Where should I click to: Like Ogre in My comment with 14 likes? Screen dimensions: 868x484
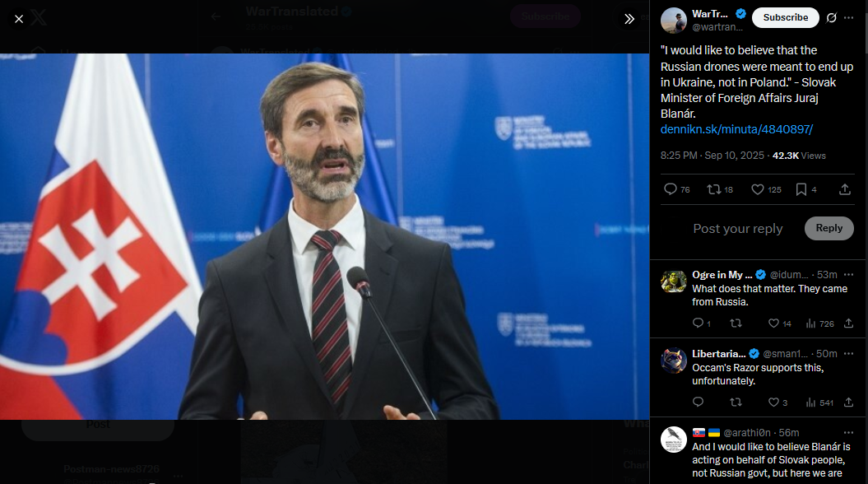pos(779,323)
